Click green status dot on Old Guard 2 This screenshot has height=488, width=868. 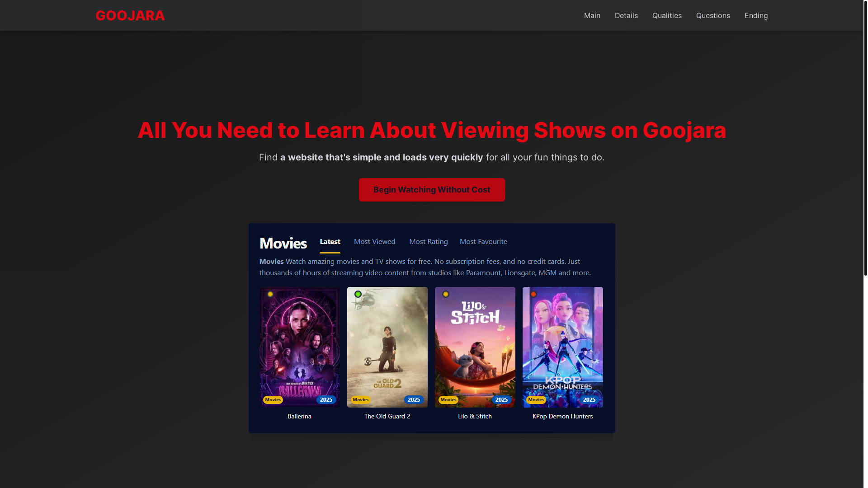pyautogui.click(x=358, y=294)
